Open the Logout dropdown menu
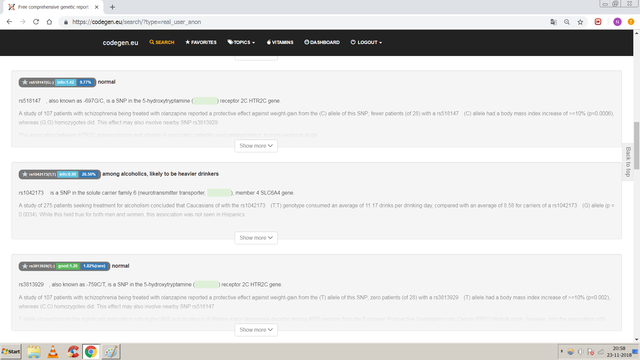Screen dimensions: 640x360 [x=366, y=42]
